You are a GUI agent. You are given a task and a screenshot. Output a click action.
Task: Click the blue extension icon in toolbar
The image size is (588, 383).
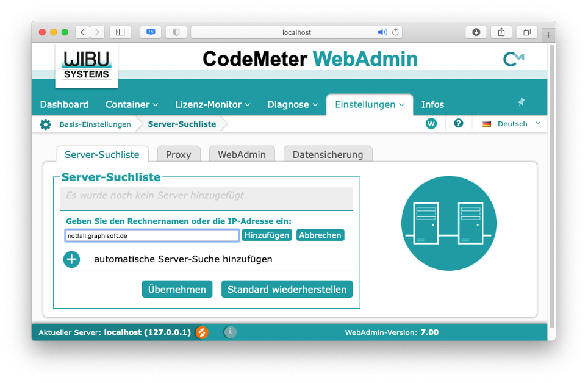coord(151,32)
